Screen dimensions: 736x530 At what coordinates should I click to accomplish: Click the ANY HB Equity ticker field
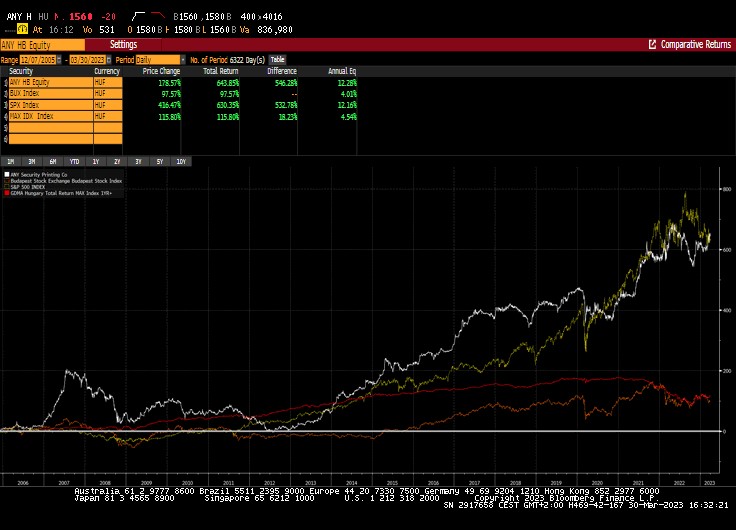click(x=43, y=45)
